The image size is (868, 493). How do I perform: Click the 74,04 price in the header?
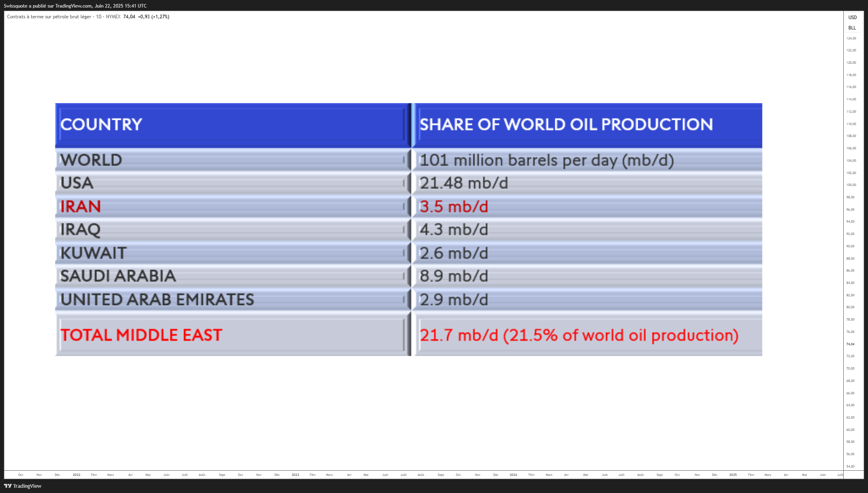coord(129,17)
